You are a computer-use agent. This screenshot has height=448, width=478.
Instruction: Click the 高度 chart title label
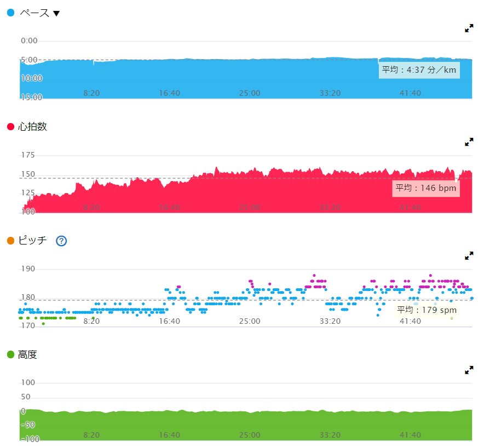click(x=27, y=355)
